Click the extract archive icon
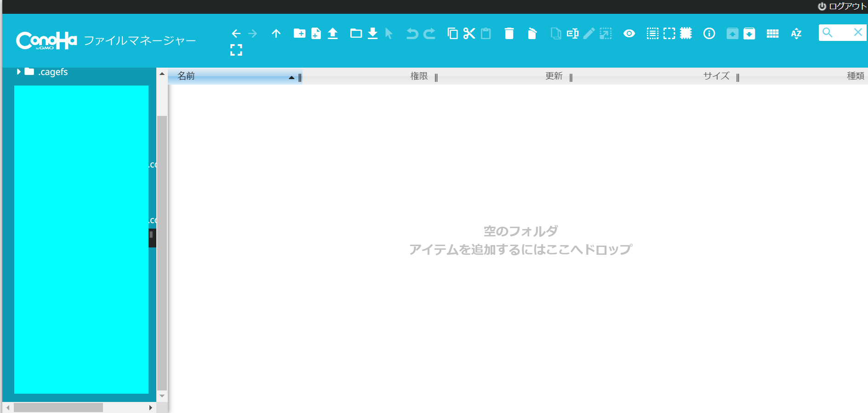 732,33
